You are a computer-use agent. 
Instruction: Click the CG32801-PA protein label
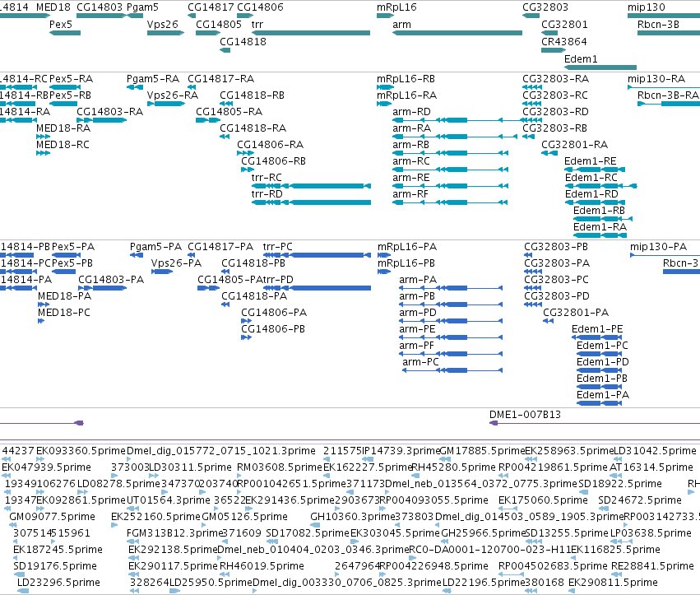click(576, 313)
